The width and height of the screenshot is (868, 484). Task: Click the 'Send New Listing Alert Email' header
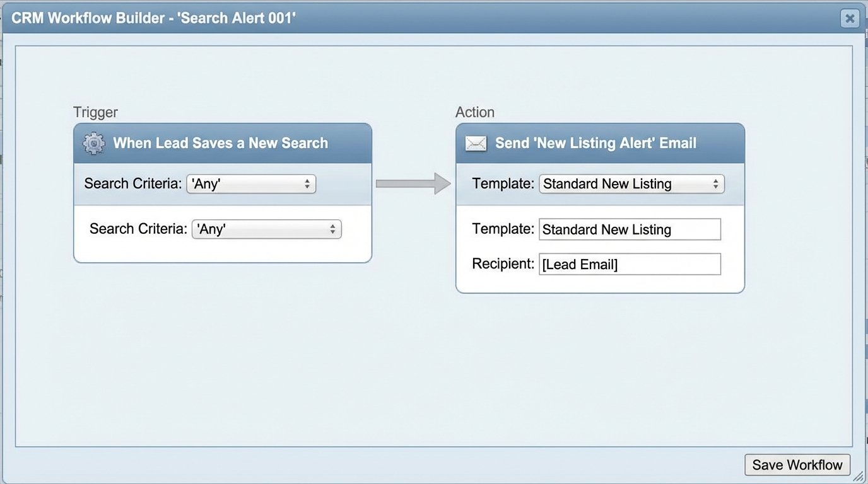(x=595, y=143)
